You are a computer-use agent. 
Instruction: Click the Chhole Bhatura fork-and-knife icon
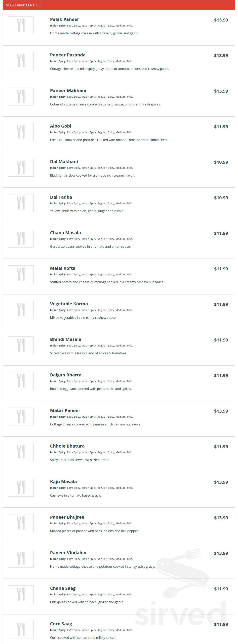coord(21,452)
